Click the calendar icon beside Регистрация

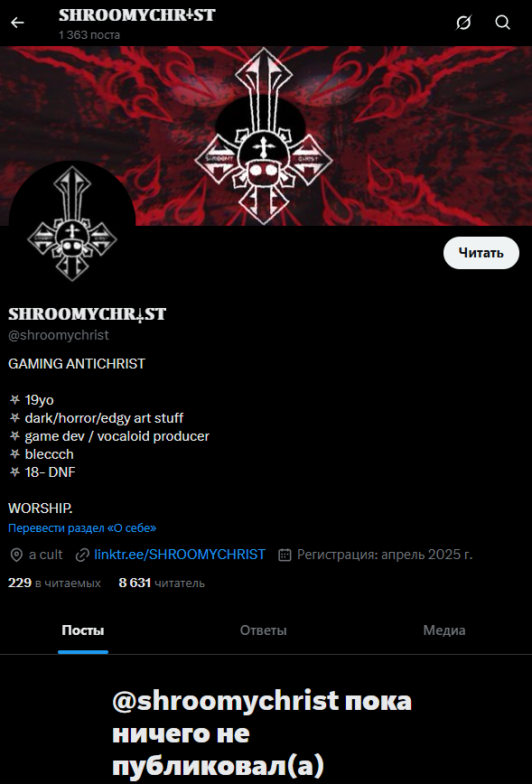click(x=285, y=555)
